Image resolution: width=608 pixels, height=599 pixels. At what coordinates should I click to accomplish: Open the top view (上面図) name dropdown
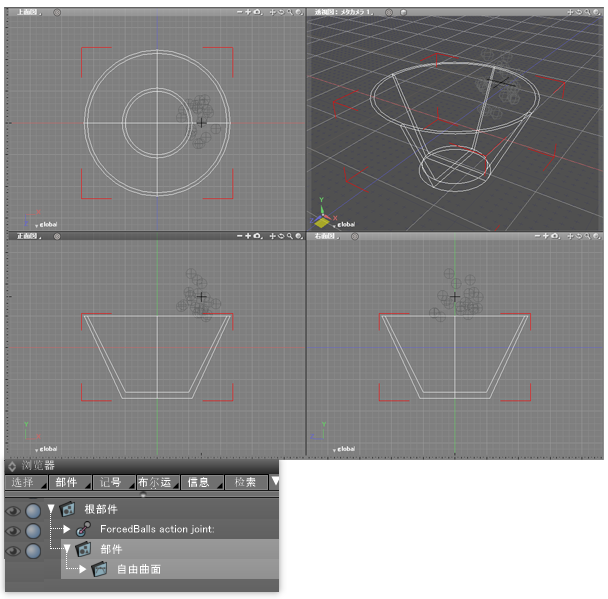pyautogui.click(x=29, y=12)
